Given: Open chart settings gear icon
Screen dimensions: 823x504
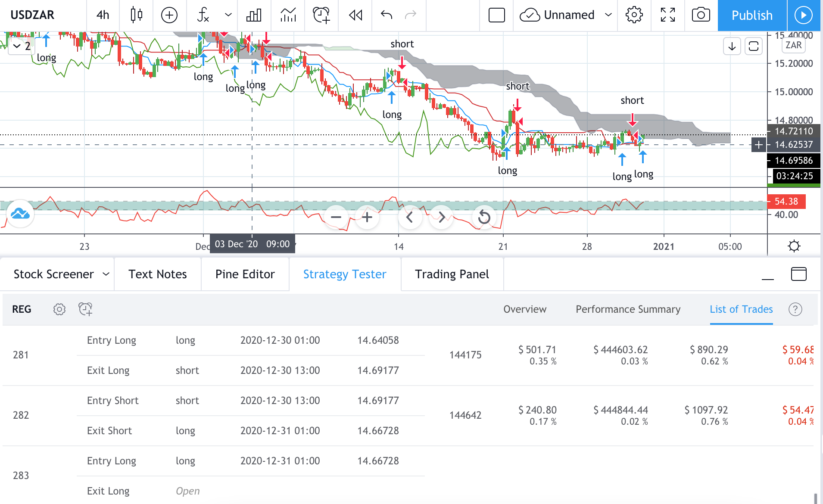Looking at the screenshot, I should 634,15.
